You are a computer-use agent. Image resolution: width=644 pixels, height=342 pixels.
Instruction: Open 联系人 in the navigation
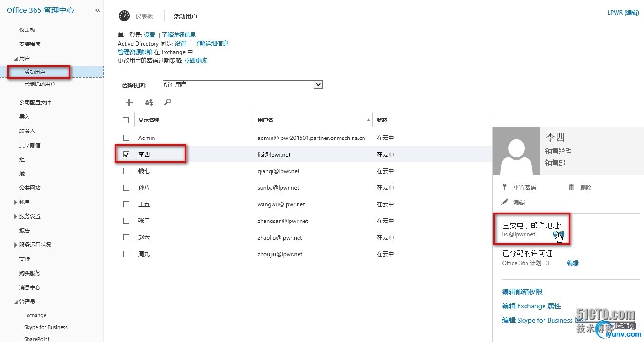(x=27, y=131)
